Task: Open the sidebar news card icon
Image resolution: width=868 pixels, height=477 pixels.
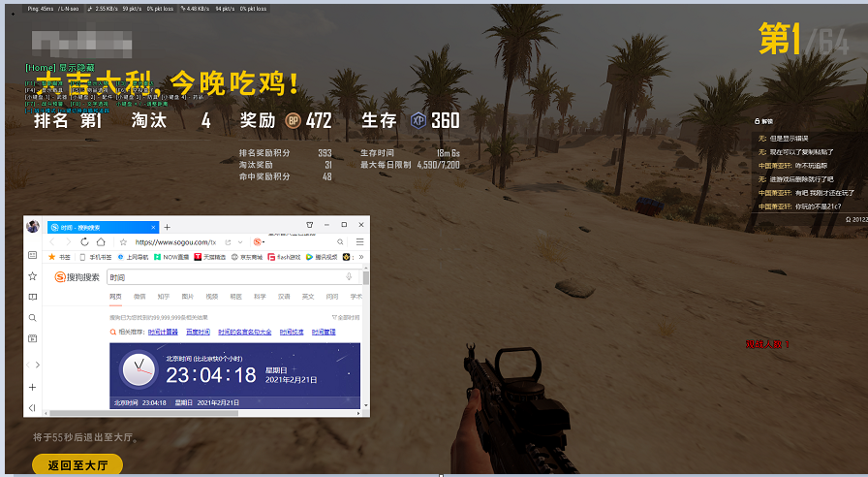Action: click(x=33, y=255)
